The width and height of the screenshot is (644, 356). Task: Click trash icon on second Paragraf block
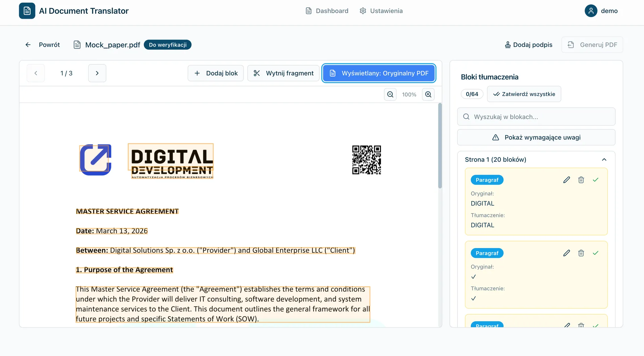tap(581, 253)
